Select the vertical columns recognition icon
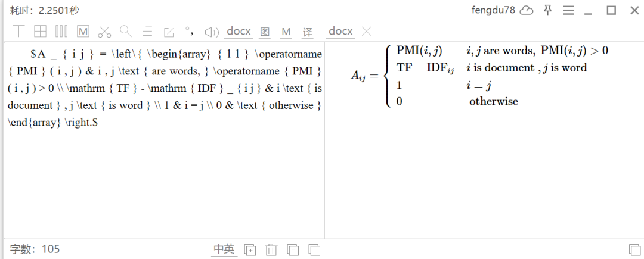 [x=61, y=31]
